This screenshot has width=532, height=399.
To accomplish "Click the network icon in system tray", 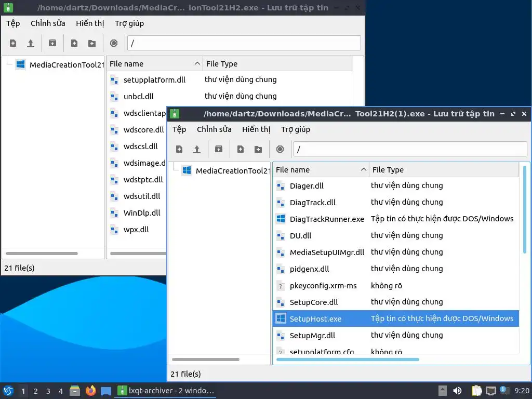I will (490, 391).
